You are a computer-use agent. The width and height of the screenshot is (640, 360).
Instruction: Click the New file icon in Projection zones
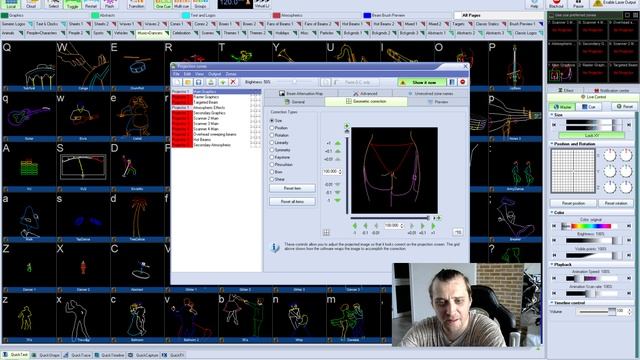pyautogui.click(x=177, y=82)
